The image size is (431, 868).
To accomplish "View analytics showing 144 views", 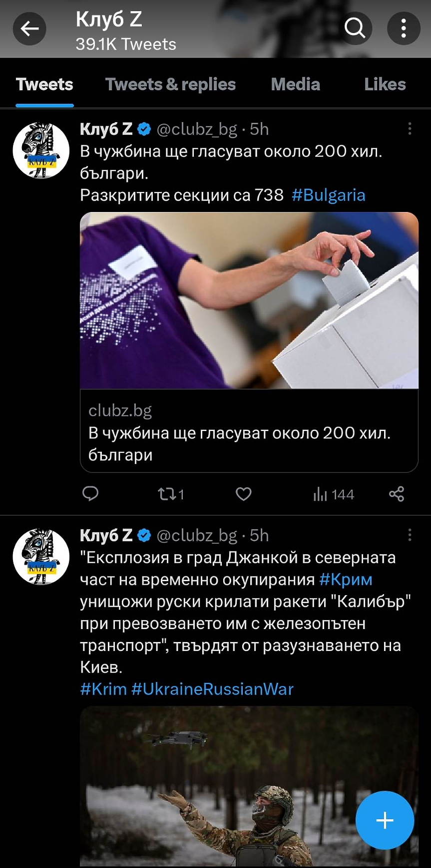I will (x=333, y=494).
